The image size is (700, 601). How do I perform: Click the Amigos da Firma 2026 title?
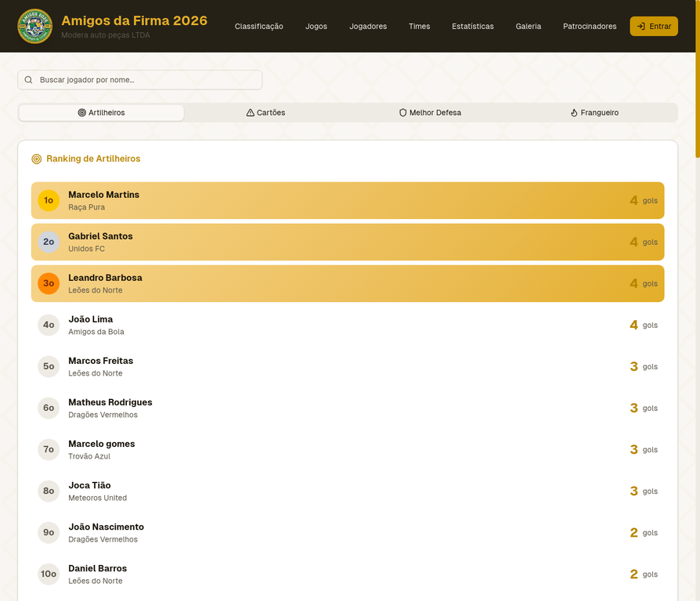(134, 20)
